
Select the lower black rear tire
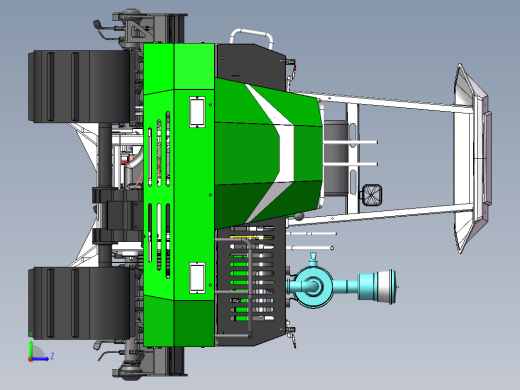click(79, 303)
